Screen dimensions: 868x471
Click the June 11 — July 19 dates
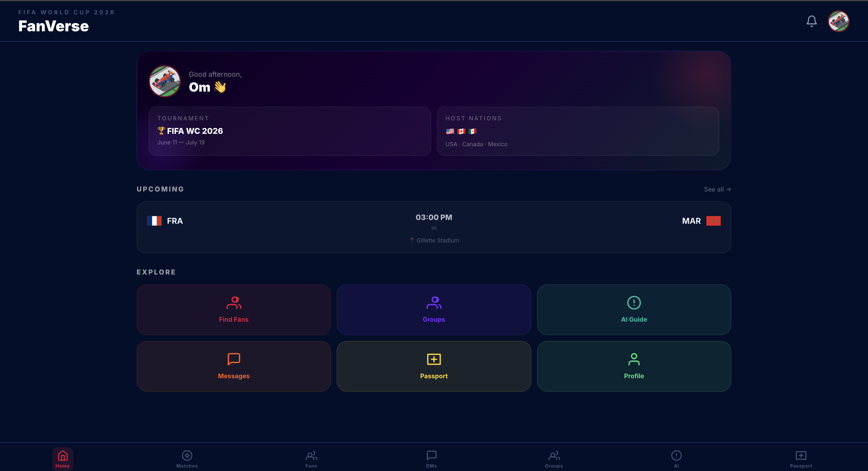click(181, 143)
